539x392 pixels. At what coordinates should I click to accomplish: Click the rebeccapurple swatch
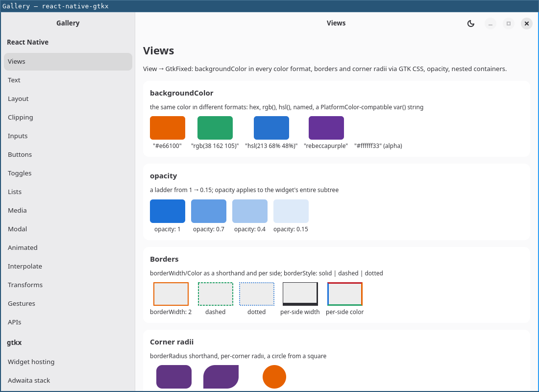tap(326, 128)
